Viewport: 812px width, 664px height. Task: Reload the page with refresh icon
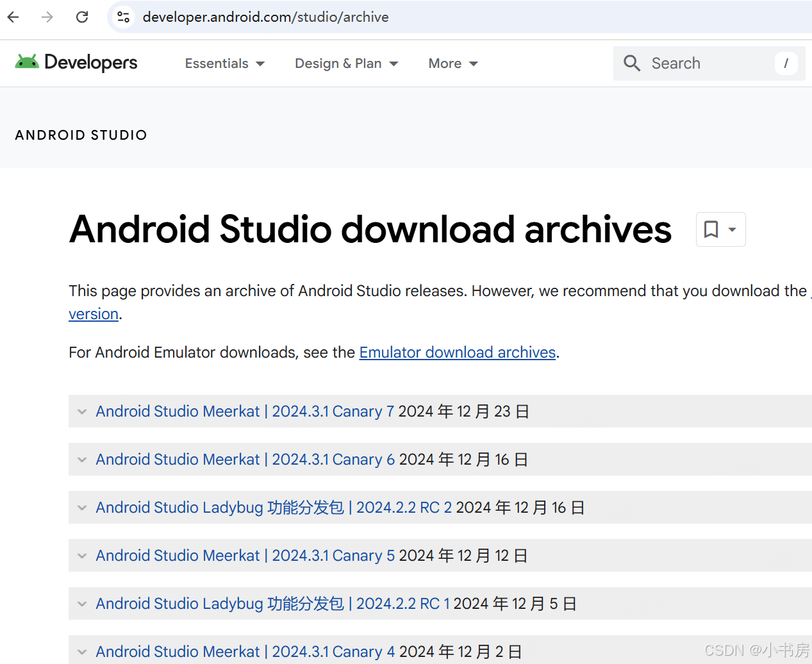pyautogui.click(x=82, y=17)
